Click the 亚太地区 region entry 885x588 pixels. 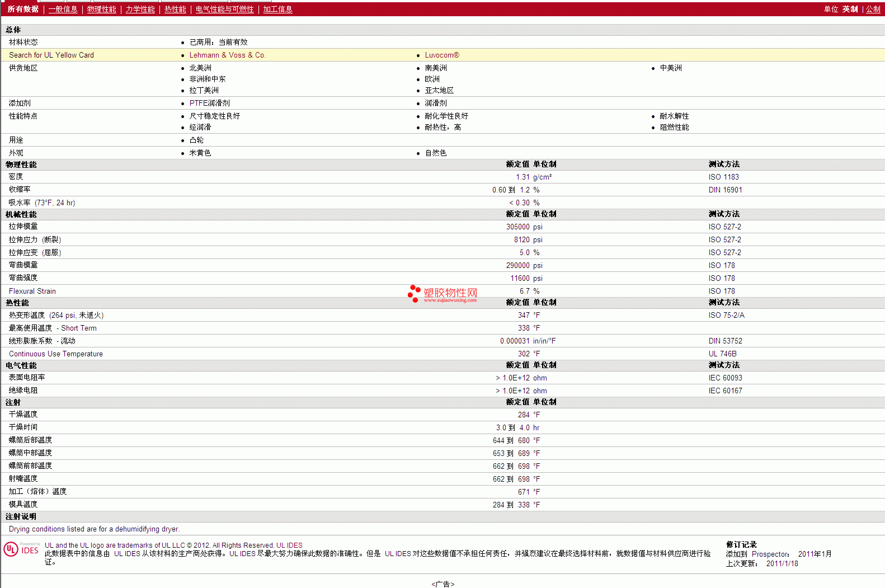pyautogui.click(x=439, y=90)
